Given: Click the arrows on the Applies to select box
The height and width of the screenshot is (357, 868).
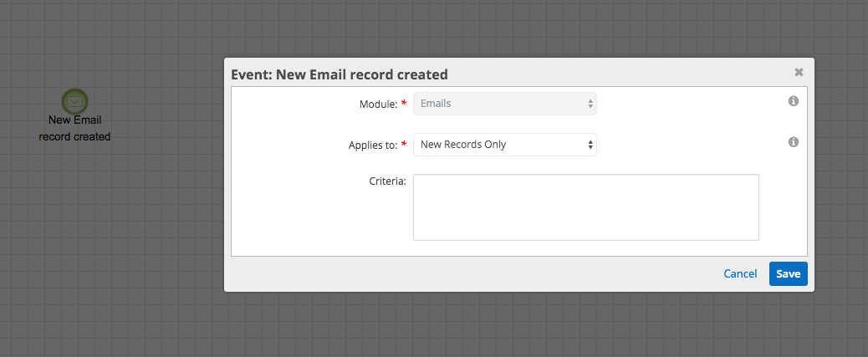Looking at the screenshot, I should [x=590, y=145].
